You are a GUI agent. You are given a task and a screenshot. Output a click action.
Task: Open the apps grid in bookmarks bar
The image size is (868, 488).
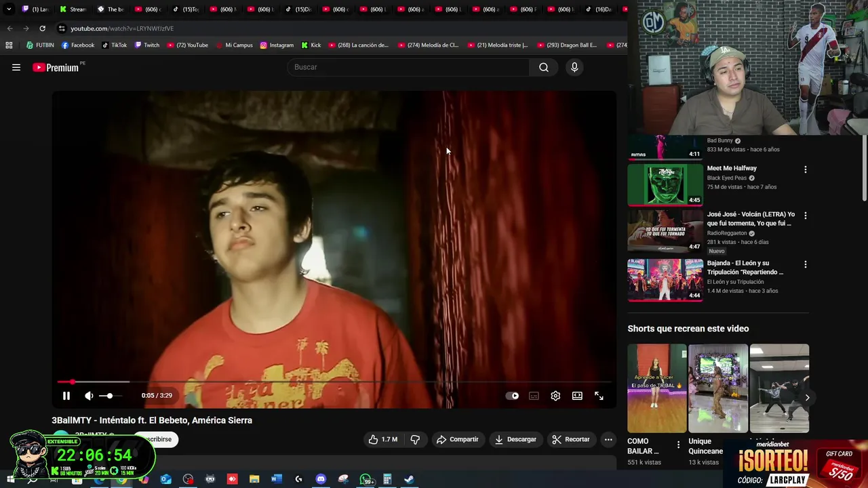(x=9, y=45)
